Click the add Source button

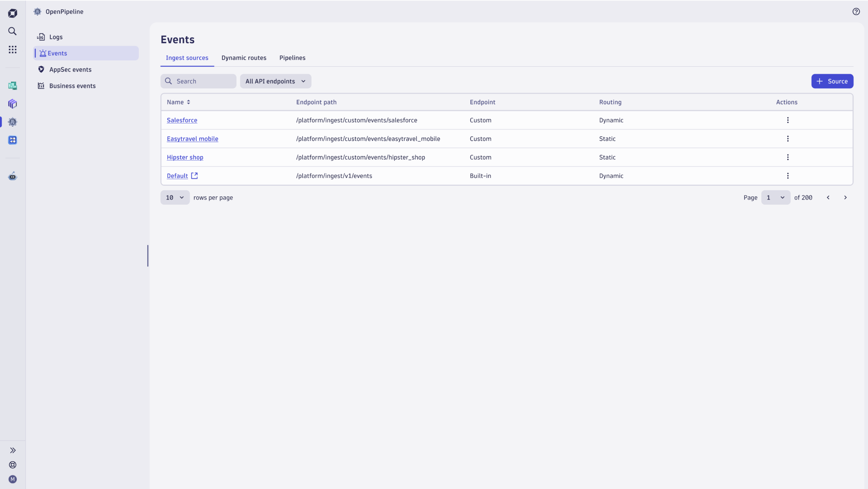click(x=832, y=81)
